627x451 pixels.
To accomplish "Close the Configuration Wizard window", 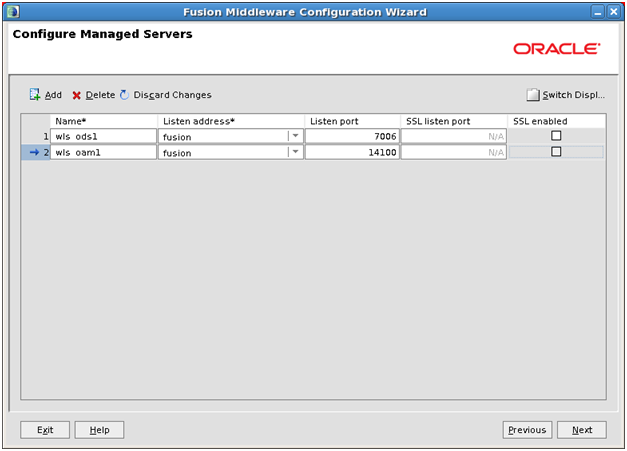I will point(613,12).
